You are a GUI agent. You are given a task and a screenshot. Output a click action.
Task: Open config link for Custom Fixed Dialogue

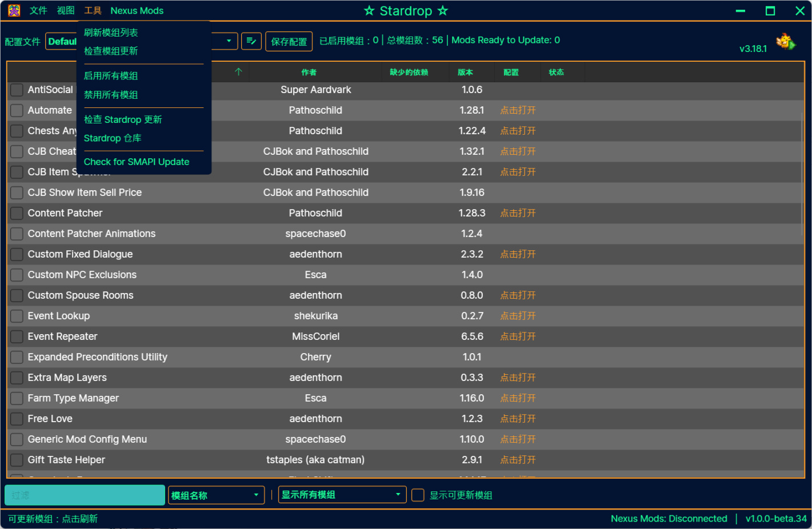pyautogui.click(x=518, y=254)
